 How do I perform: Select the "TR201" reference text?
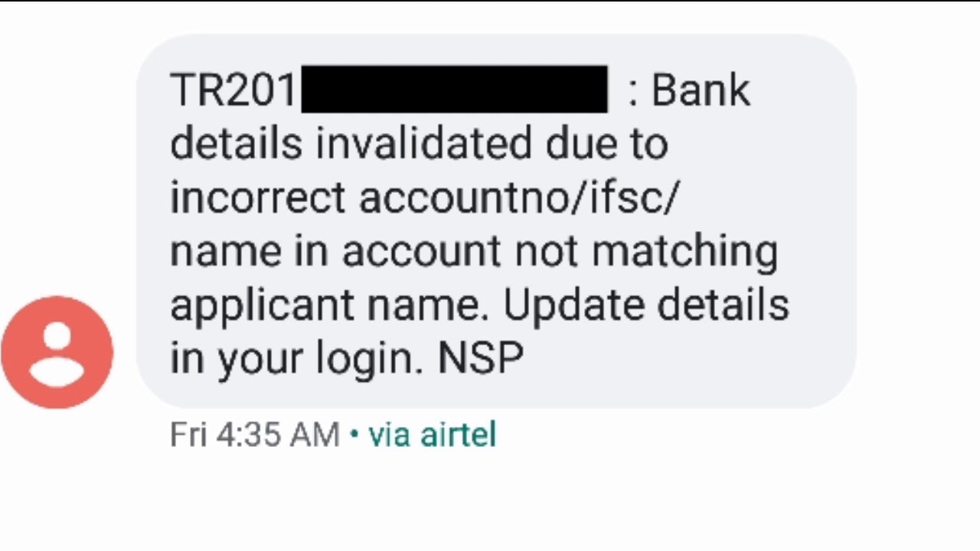[x=233, y=90]
